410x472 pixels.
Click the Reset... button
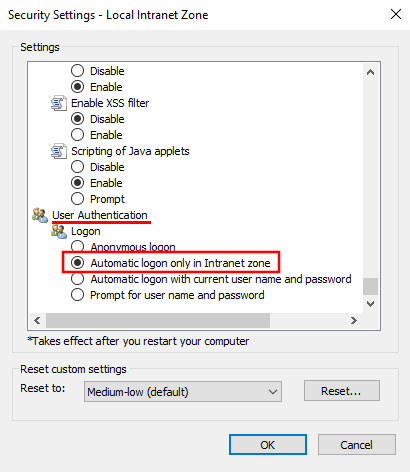[342, 391]
